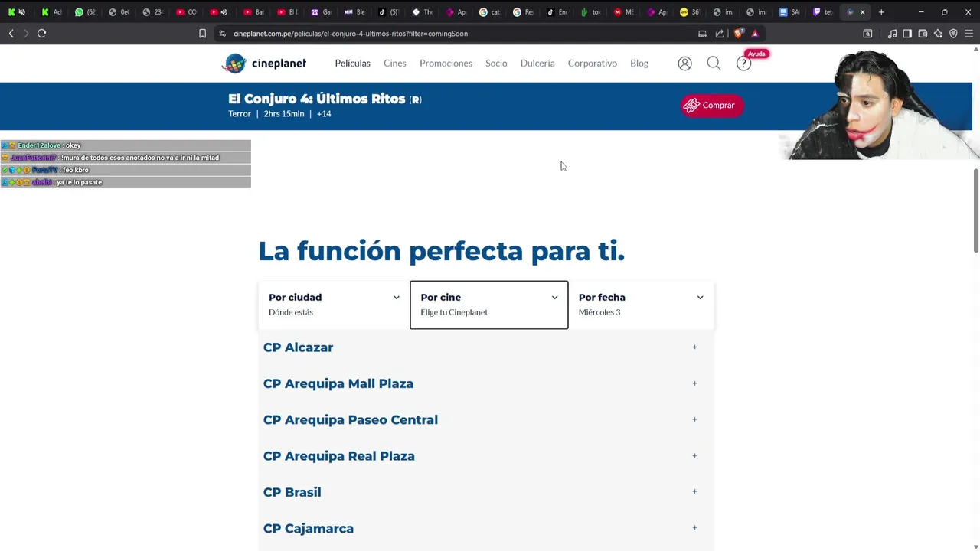
Task: Open the Brave Wallet icon
Action: coord(923,34)
